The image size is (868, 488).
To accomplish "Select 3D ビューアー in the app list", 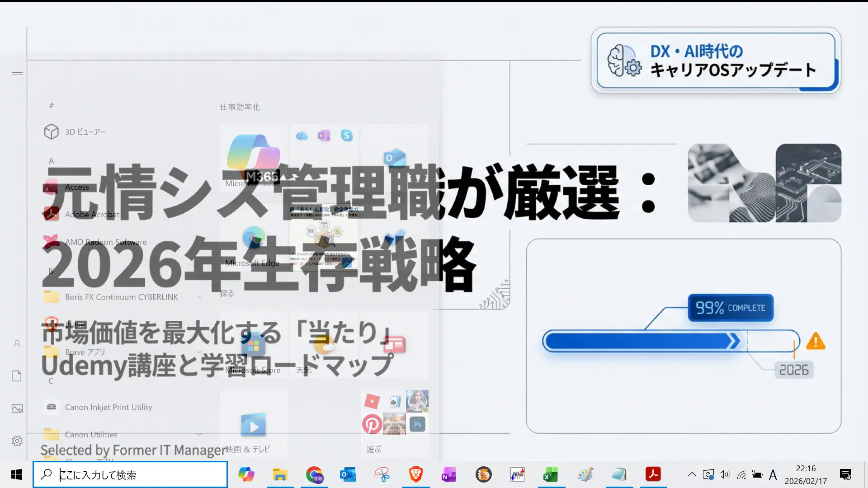I will pyautogui.click(x=85, y=132).
